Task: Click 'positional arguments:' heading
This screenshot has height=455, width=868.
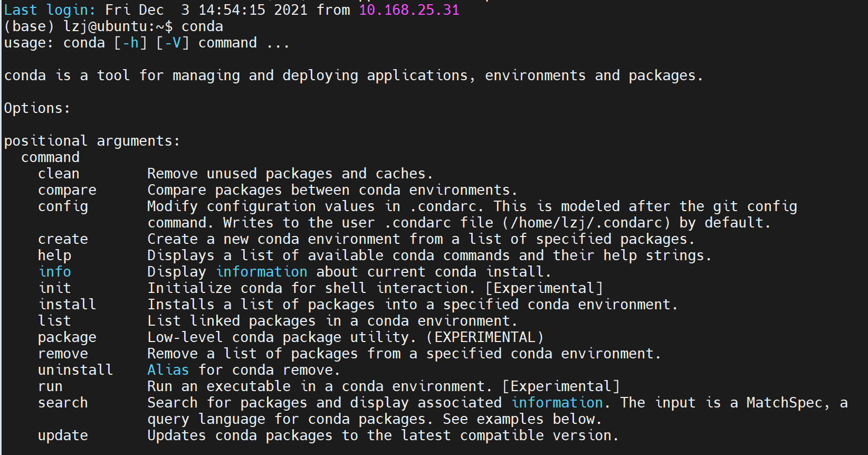Action: point(92,141)
